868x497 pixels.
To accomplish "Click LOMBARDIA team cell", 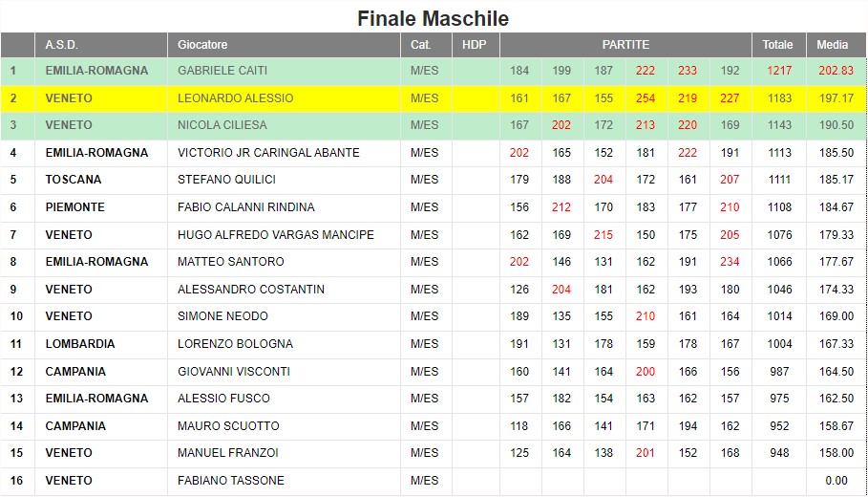I will pos(101,344).
